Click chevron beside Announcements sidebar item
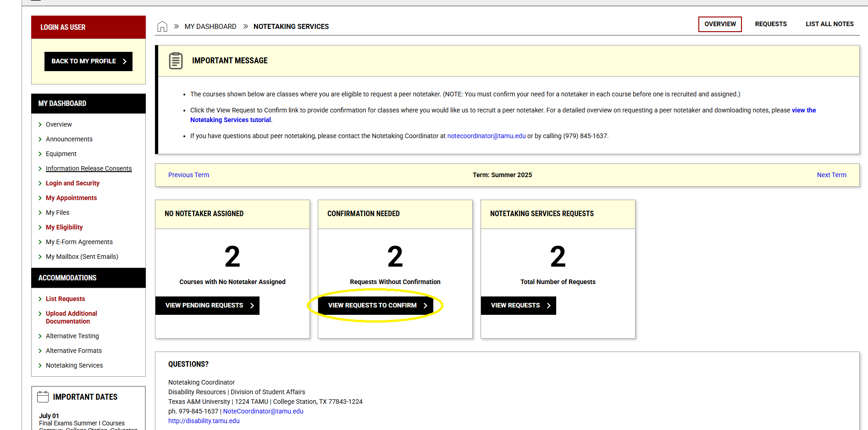The image size is (868, 430). (x=40, y=139)
